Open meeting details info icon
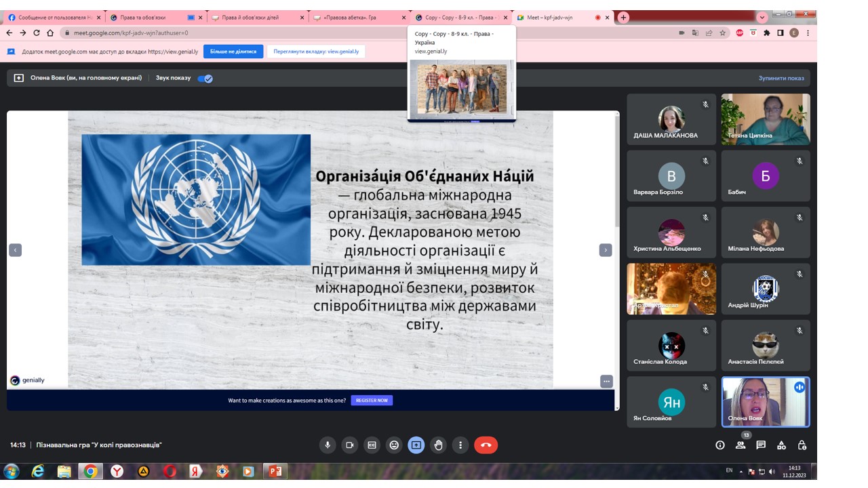The height and width of the screenshot is (488, 868). click(720, 445)
